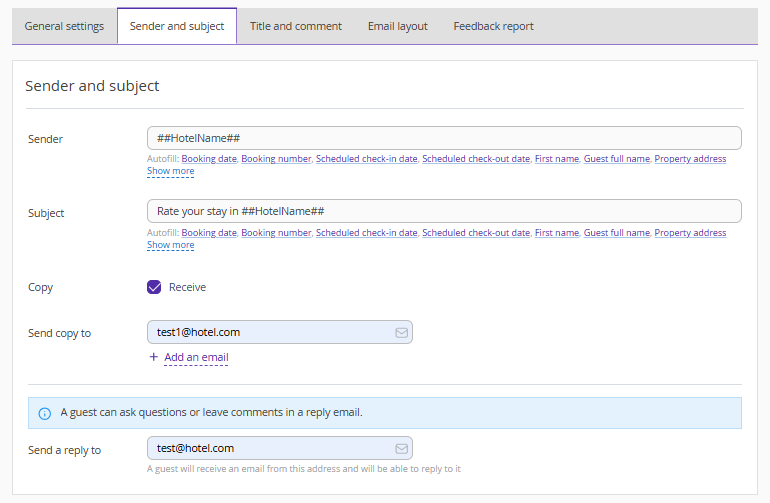Click the envelope icon in Send copy to field

401,333
